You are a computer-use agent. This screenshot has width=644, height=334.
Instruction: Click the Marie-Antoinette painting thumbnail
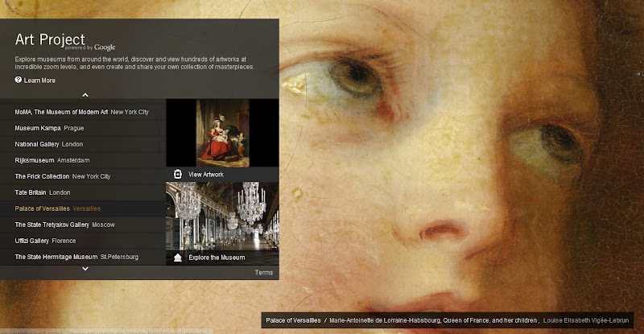223,133
